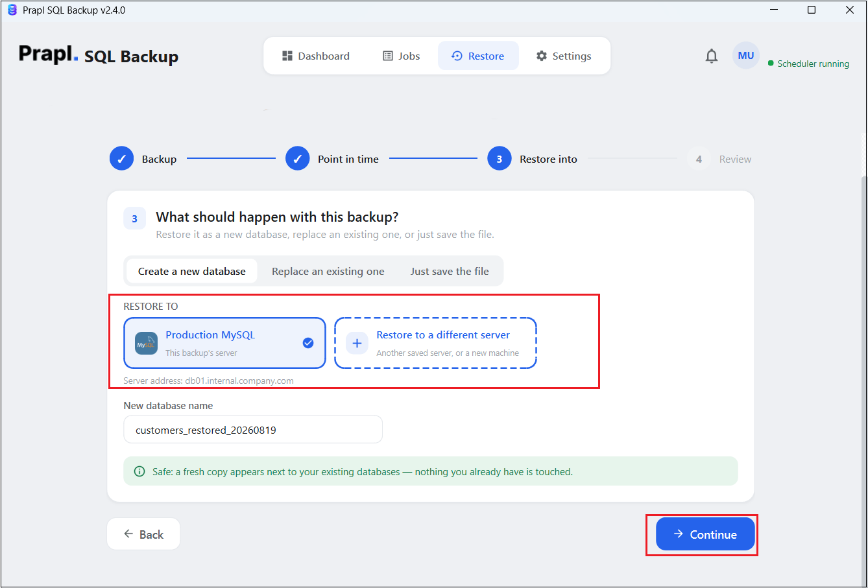Image resolution: width=868 pixels, height=588 pixels.
Task: Click into the New database name field
Action: tap(253, 429)
